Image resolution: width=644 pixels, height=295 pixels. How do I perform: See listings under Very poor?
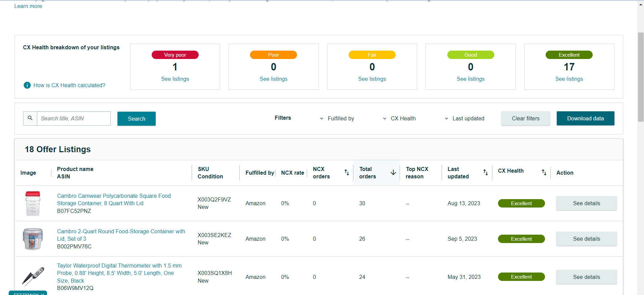click(x=175, y=79)
